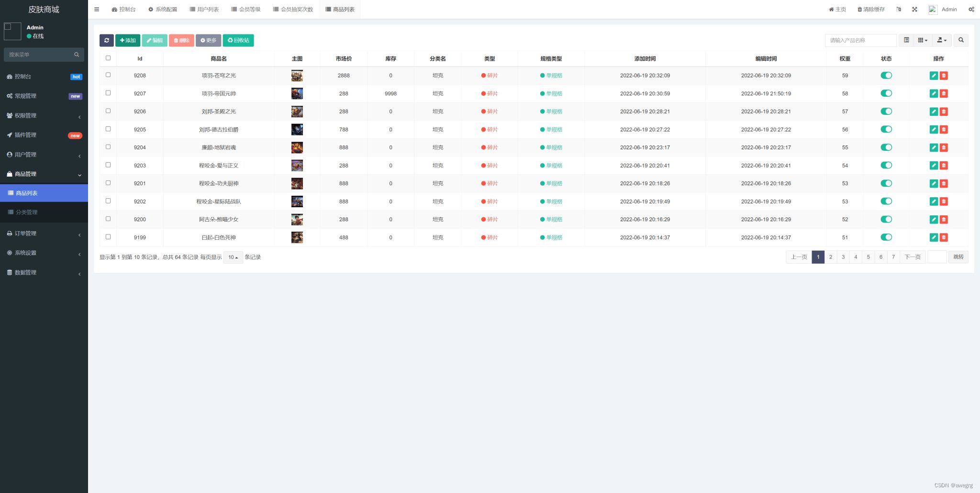Screen dimensions: 980x493
Task: Open the column visibility dropdown
Action: click(923, 41)
